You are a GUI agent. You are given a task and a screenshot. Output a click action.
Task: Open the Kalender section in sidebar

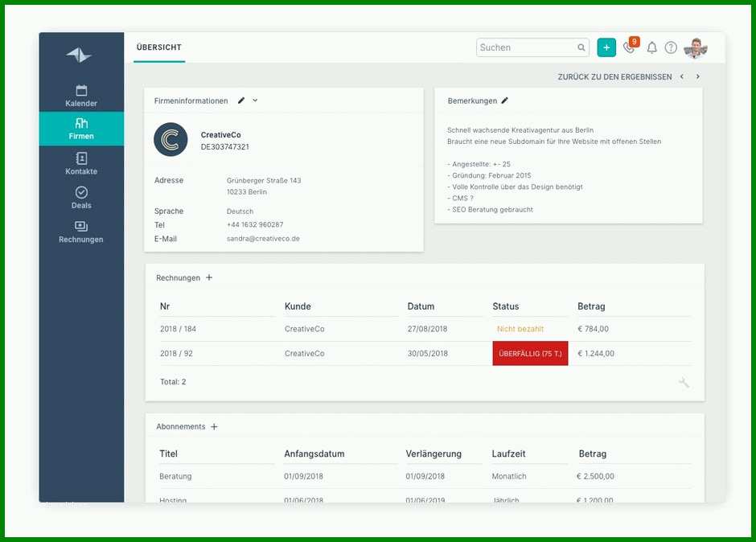click(81, 96)
